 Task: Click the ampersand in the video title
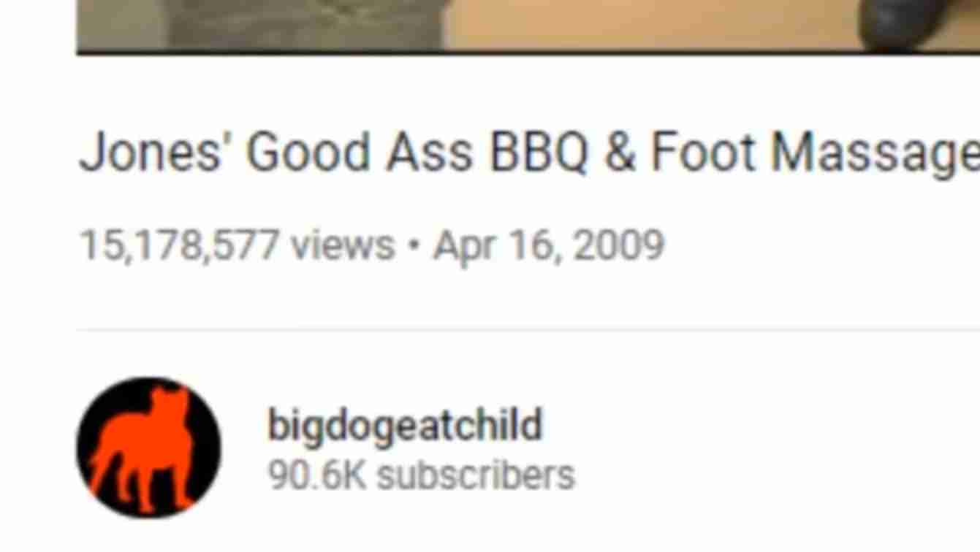619,153
